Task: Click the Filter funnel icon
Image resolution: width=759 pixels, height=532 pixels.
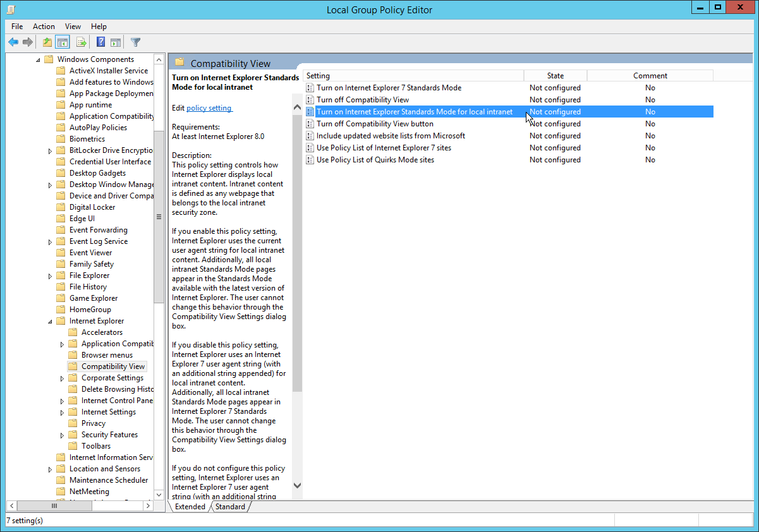Action: (x=135, y=42)
